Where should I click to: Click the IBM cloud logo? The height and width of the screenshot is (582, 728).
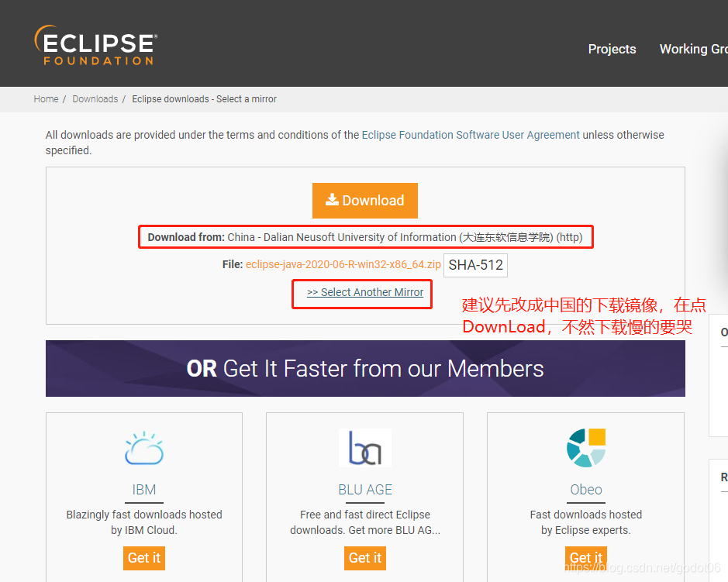point(144,448)
